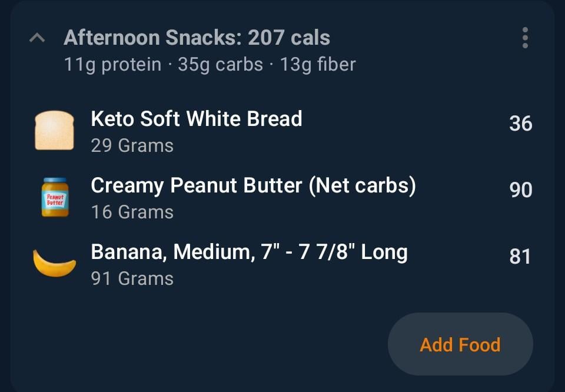The width and height of the screenshot is (565, 392).
Task: Click the peanut butter jar icon
Action: (x=55, y=197)
